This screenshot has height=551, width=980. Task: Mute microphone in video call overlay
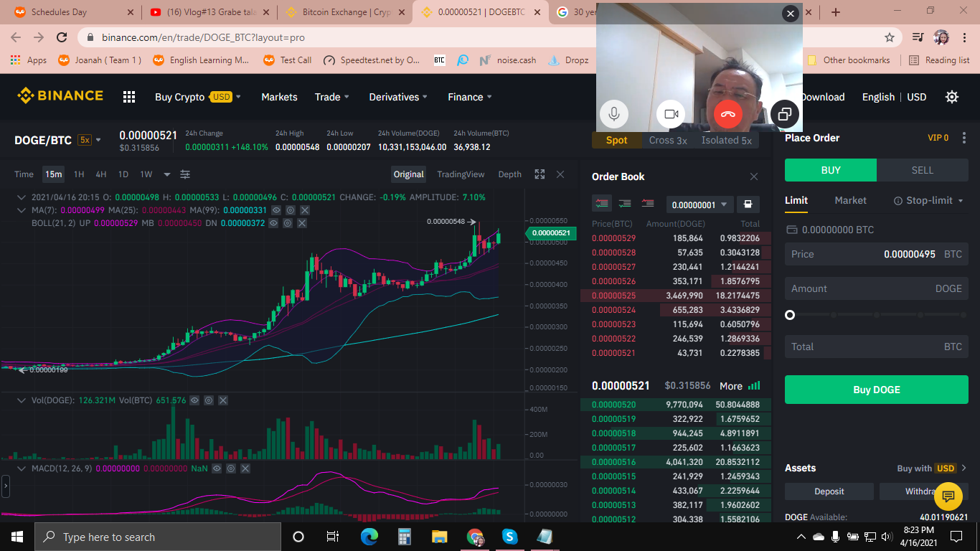614,114
